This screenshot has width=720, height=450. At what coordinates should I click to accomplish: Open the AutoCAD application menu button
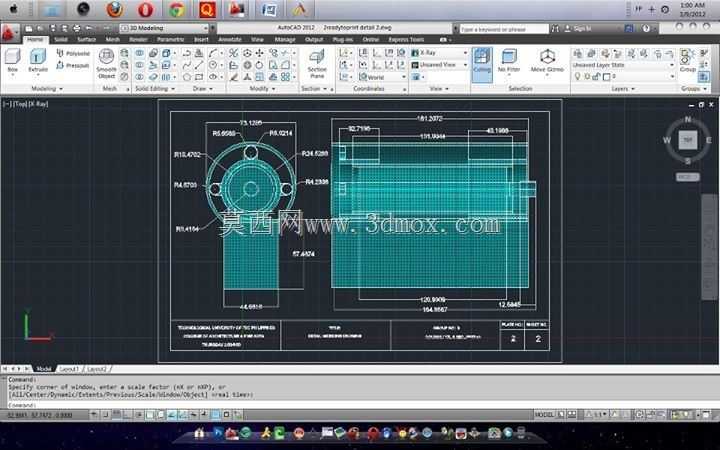coord(9,33)
